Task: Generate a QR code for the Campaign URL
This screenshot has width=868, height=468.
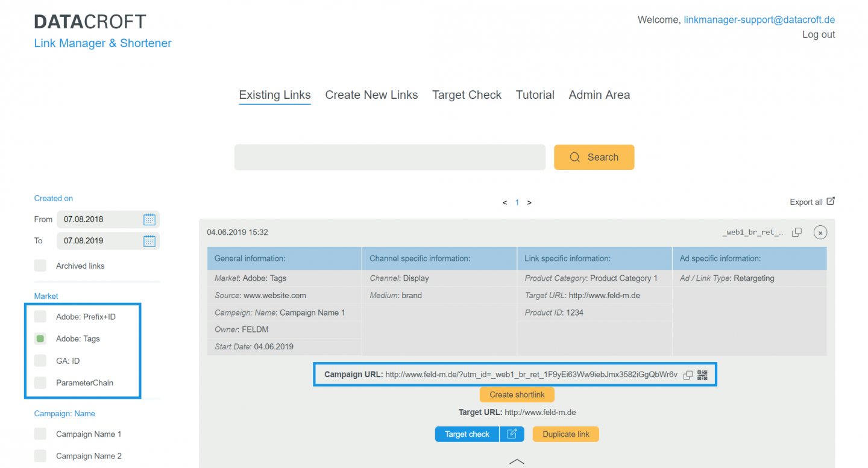Action: tap(702, 375)
